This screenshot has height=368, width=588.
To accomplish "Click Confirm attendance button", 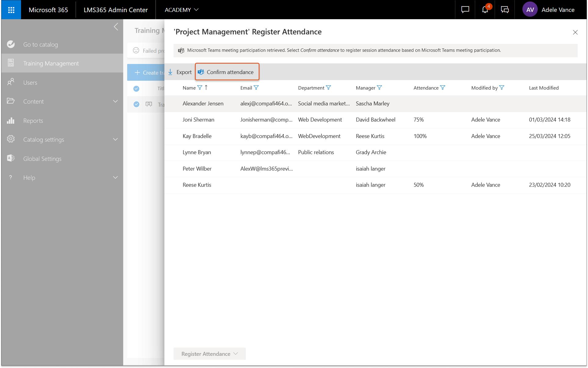I will click(x=227, y=72).
